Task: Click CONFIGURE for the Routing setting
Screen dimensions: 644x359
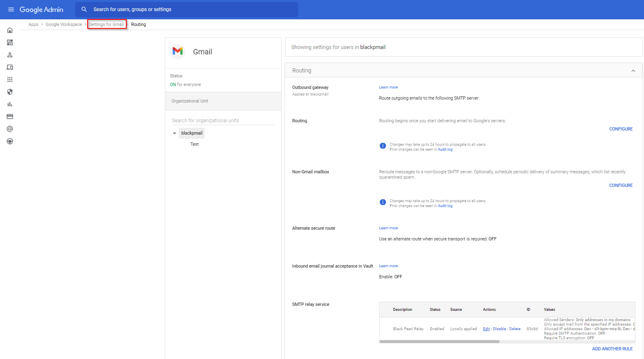Action: [x=621, y=129]
